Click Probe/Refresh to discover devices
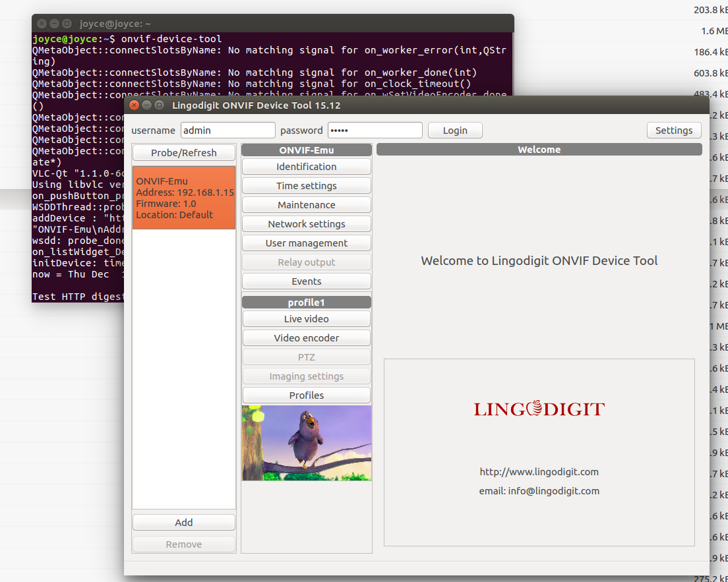 [x=184, y=153]
